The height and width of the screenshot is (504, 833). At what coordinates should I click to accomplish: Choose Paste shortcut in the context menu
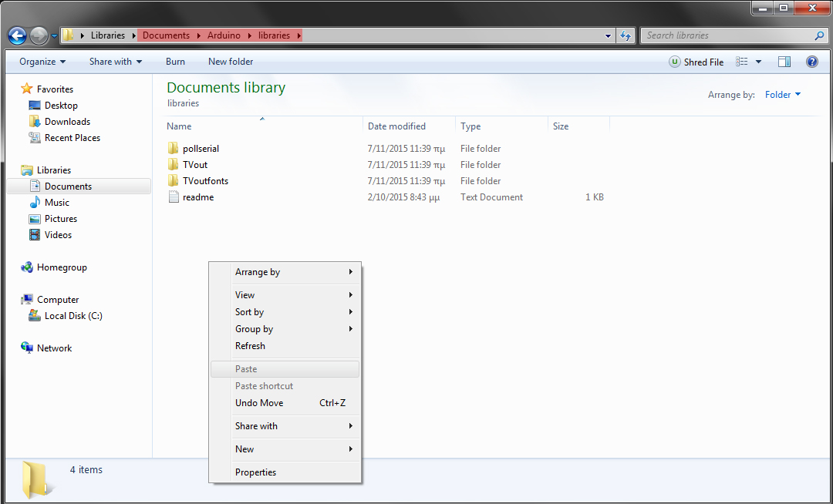click(x=285, y=386)
